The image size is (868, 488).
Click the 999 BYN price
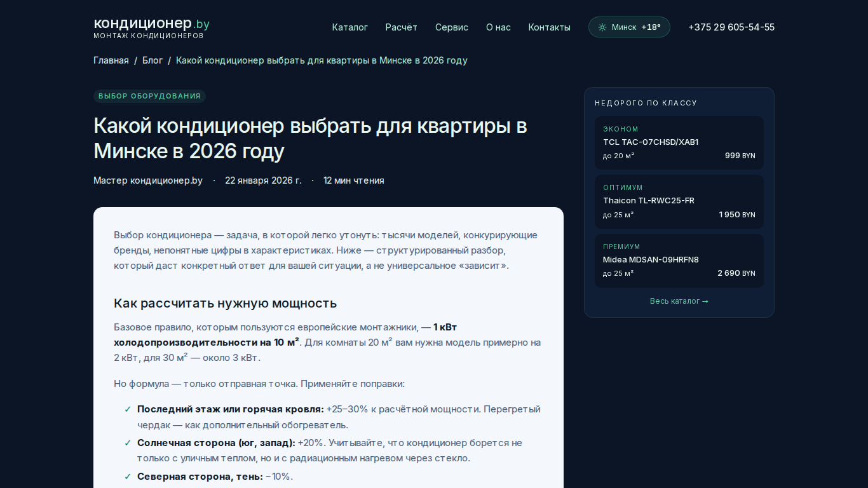pyautogui.click(x=740, y=156)
